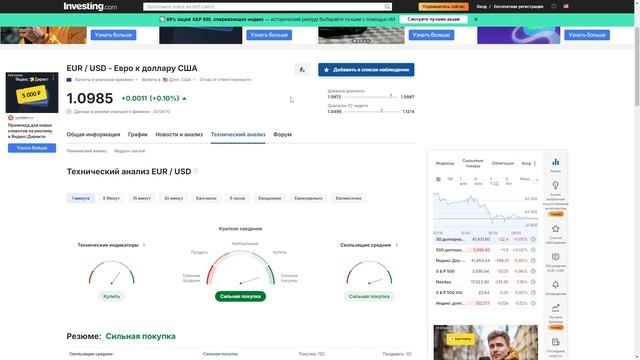The height and width of the screenshot is (360, 640).
Task: Click the clock icon in the 500 долларов row
Action: [533, 250]
